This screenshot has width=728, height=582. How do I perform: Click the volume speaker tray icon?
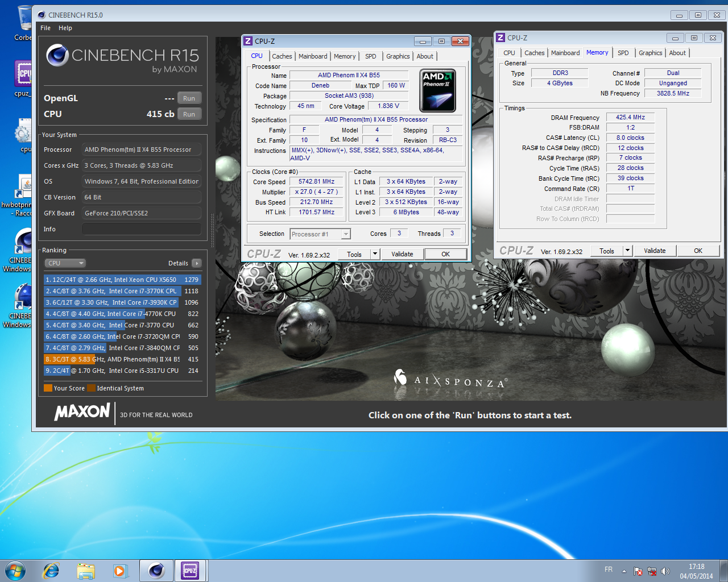tap(665, 571)
